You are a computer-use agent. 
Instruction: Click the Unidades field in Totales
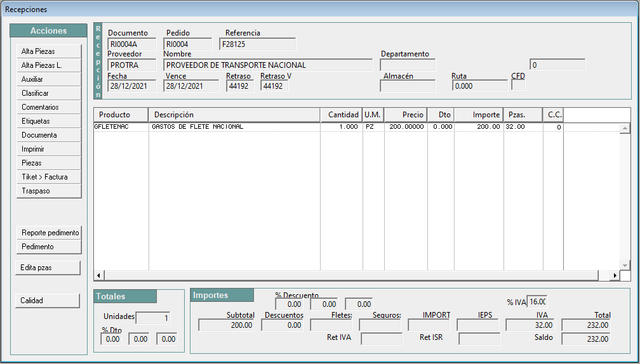click(x=153, y=318)
